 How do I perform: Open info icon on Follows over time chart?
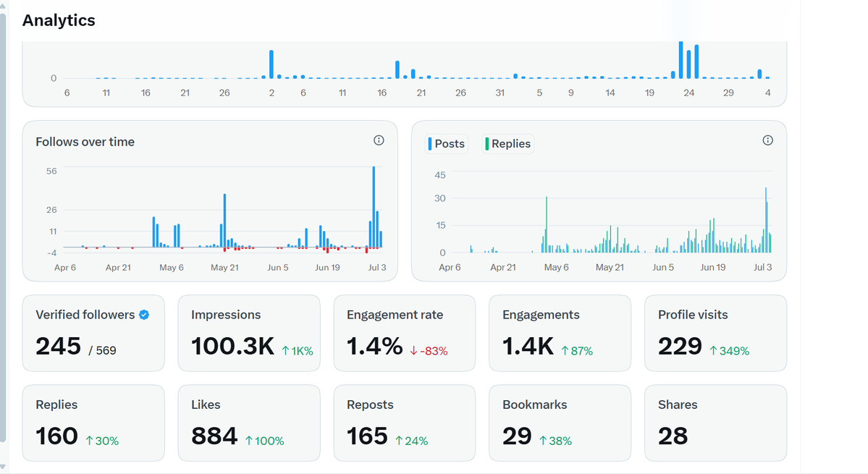pos(379,140)
